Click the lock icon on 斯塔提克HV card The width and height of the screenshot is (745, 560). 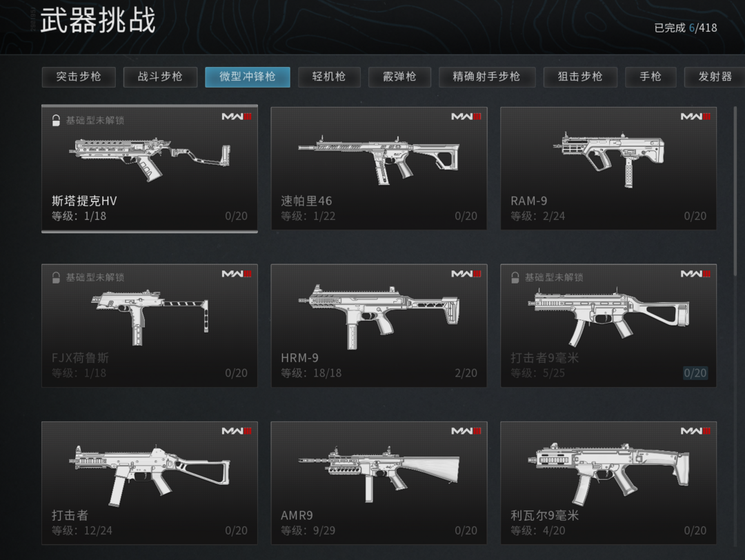[x=56, y=120]
